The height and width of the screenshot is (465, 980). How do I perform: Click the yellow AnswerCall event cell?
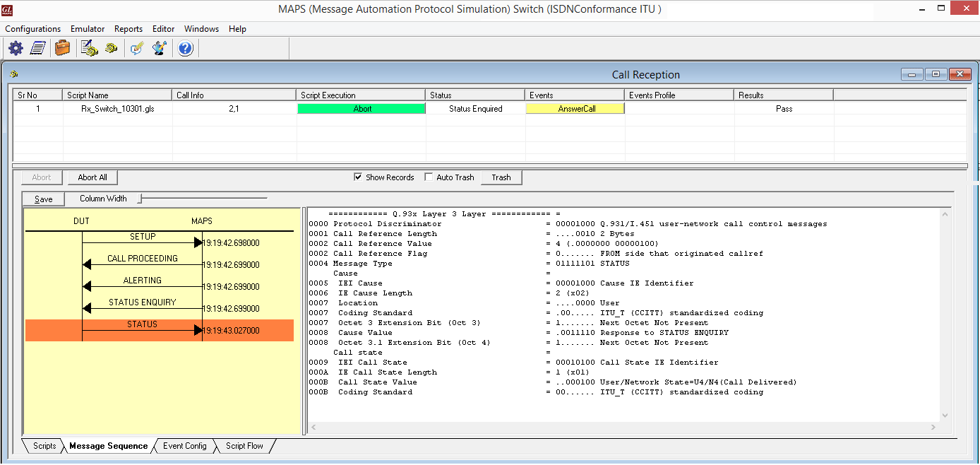(575, 109)
